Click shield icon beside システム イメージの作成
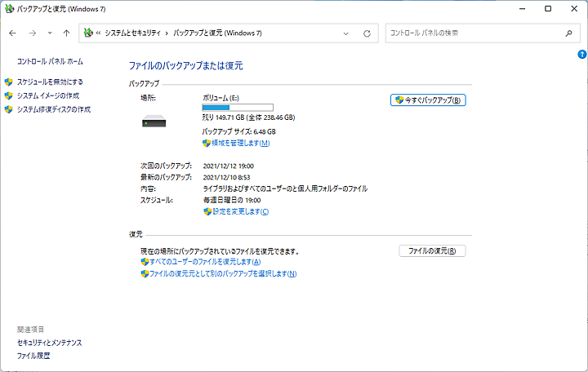This screenshot has height=372, width=588. coord(9,95)
